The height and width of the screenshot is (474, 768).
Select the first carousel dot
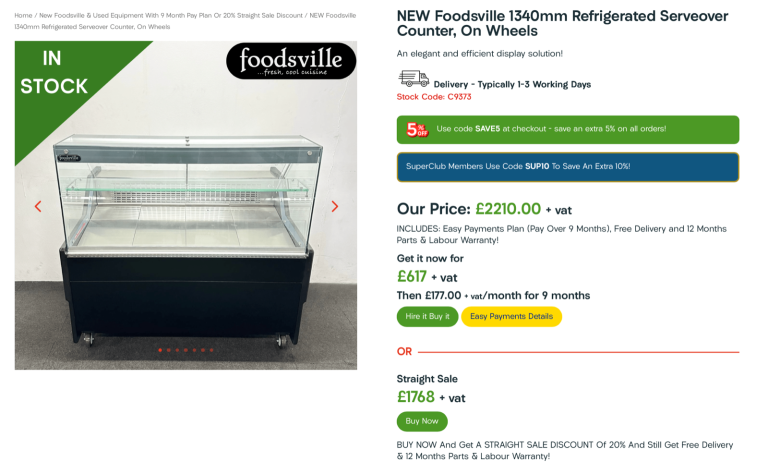pyautogui.click(x=161, y=350)
